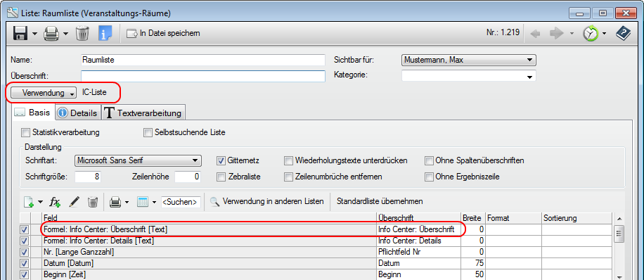The height and width of the screenshot is (280, 644).
Task: Switch to the Textverarbeitung tab
Action: [x=143, y=113]
